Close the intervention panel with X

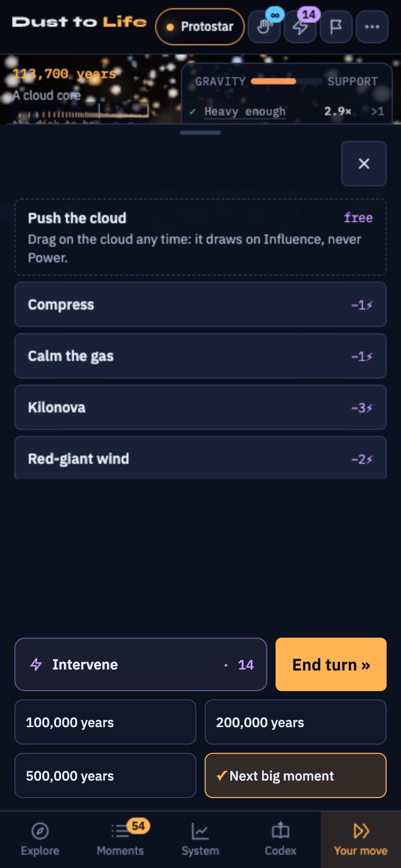(x=364, y=164)
